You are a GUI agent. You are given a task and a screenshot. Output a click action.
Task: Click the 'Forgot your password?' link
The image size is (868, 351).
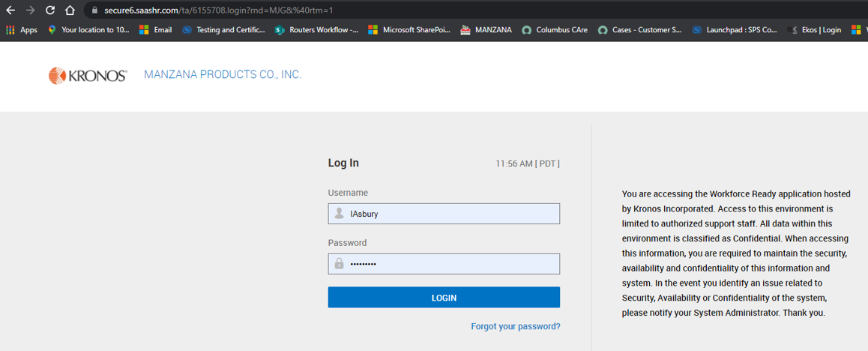click(515, 326)
